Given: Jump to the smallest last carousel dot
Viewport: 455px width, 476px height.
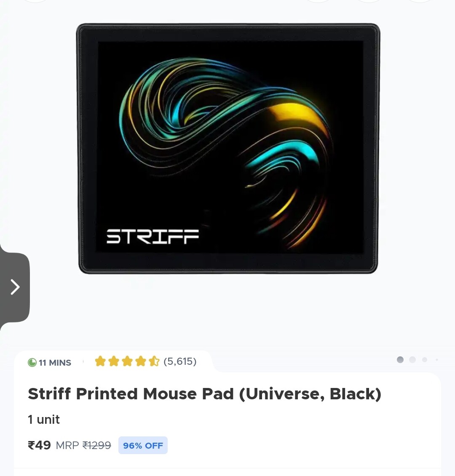Looking at the screenshot, I should [437, 359].
